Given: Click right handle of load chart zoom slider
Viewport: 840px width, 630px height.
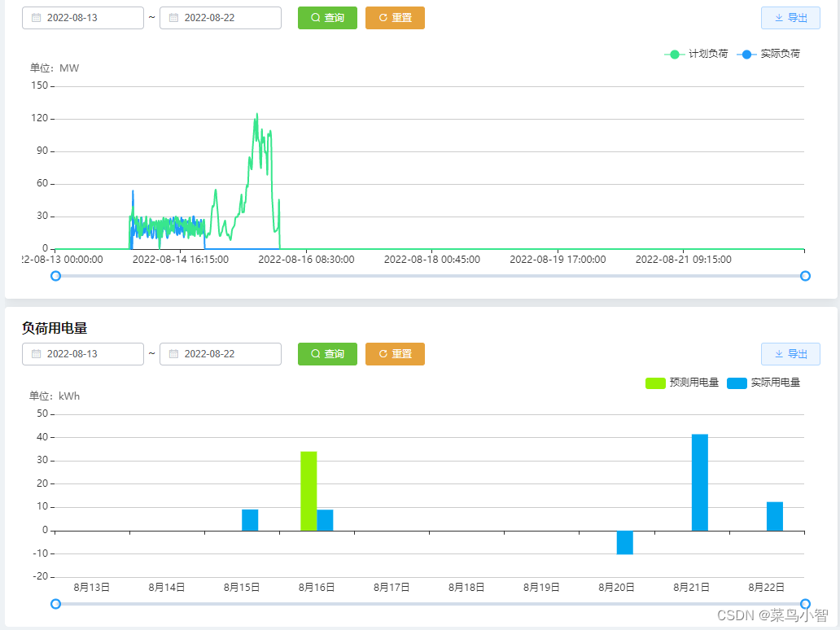Looking at the screenshot, I should [805, 276].
